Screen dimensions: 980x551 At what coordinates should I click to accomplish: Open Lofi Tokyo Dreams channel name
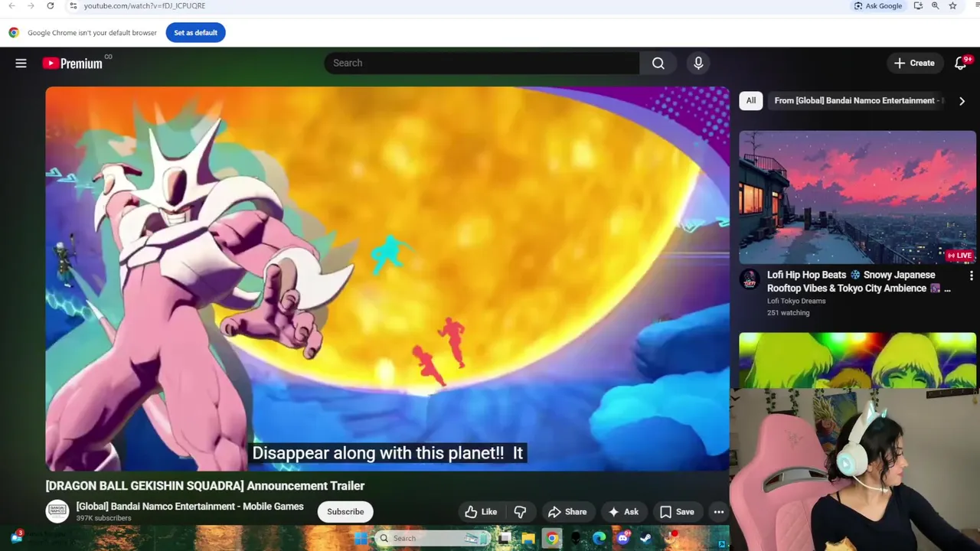(x=796, y=301)
